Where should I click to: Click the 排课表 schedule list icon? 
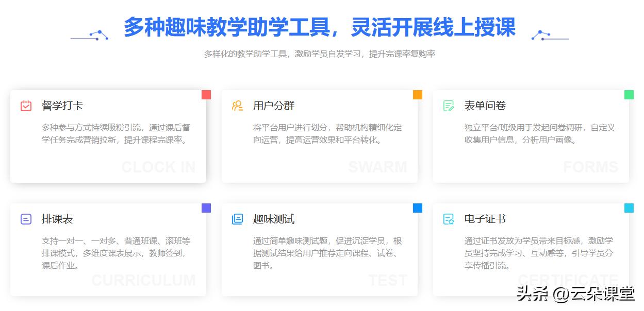[25, 219]
